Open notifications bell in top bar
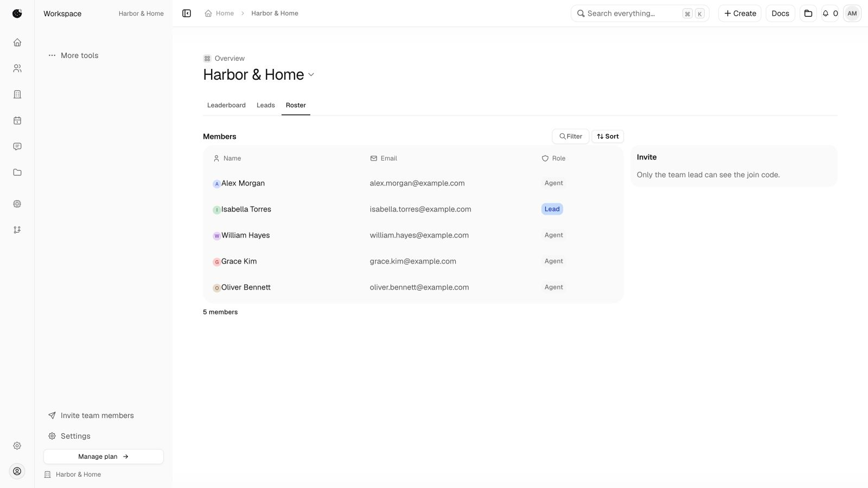Screen dimensions: 868x488 point(830,14)
